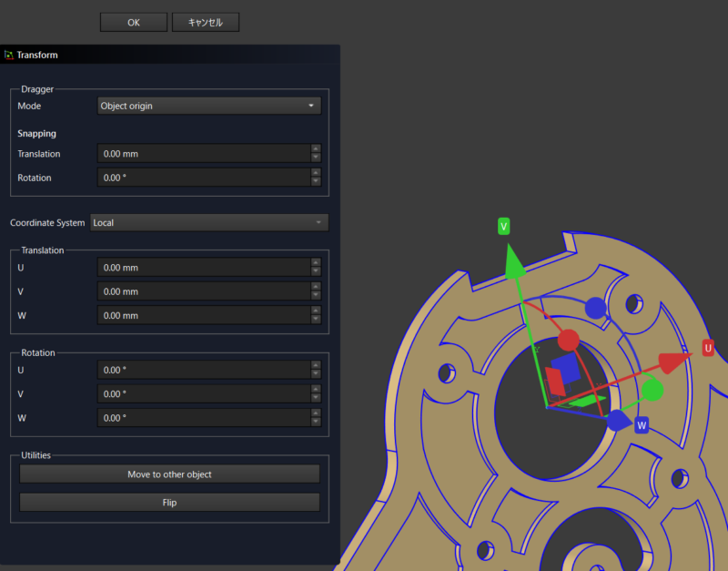Image resolution: width=728 pixels, height=571 pixels.
Task: Increase Snapping Rotation with up arrow
Action: 316,173
